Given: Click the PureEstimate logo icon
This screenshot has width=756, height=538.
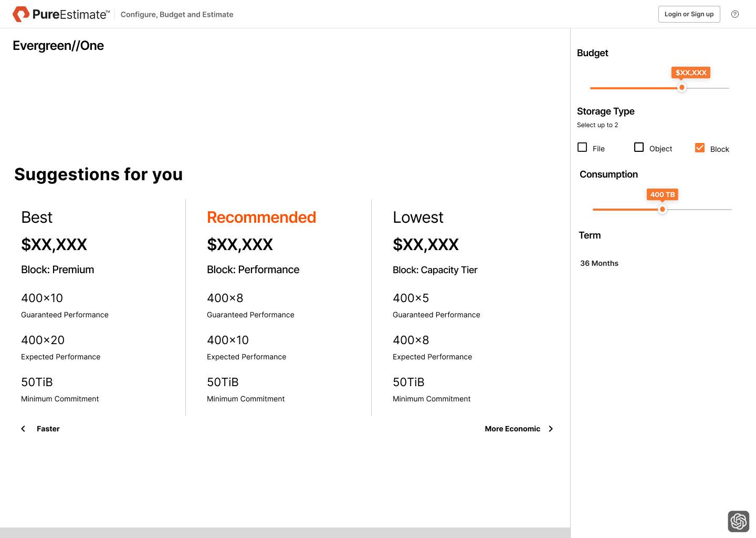Looking at the screenshot, I should [x=21, y=14].
